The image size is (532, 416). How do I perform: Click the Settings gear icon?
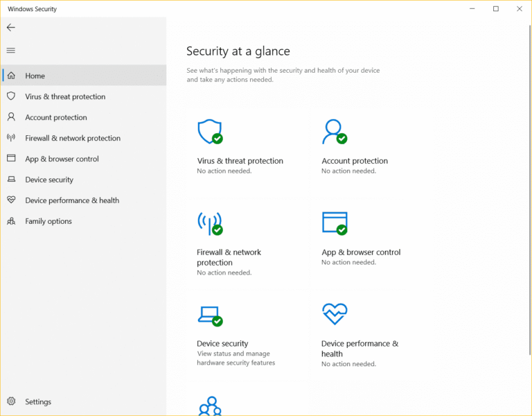coord(11,401)
